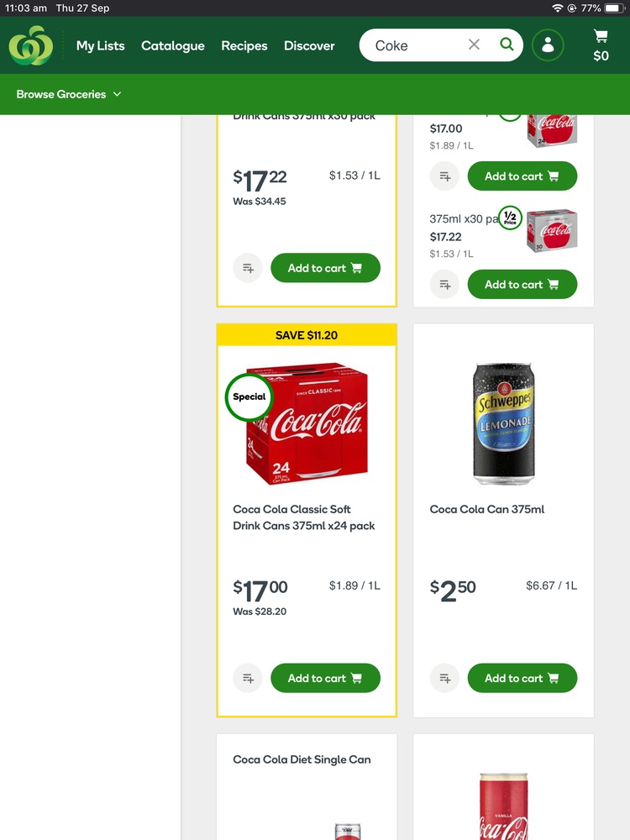
Task: Add Coke x30 pack to a list
Action: point(248,268)
